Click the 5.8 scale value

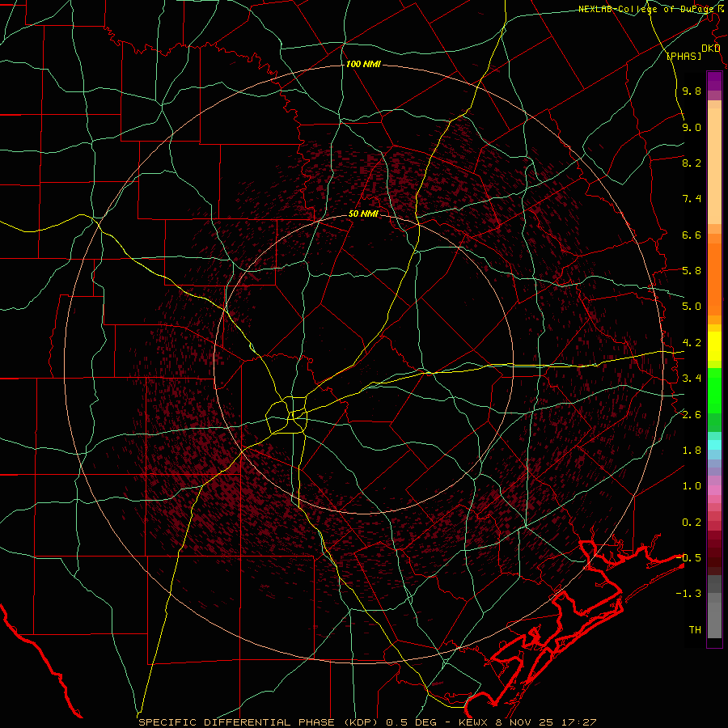click(692, 271)
